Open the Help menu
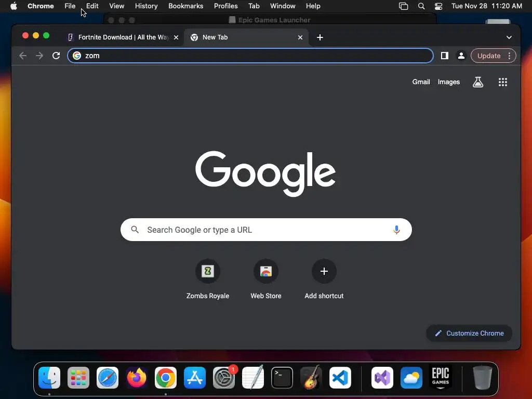The image size is (532, 399). point(313,6)
